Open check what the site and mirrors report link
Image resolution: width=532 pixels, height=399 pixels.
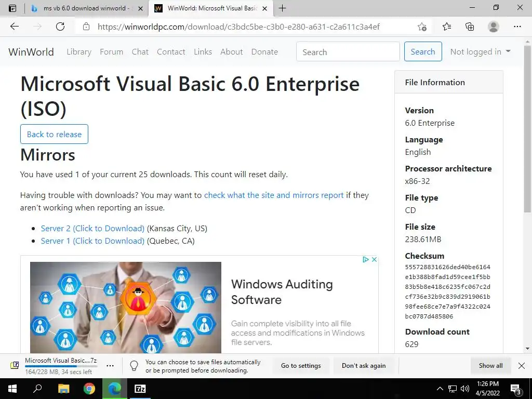274,195
